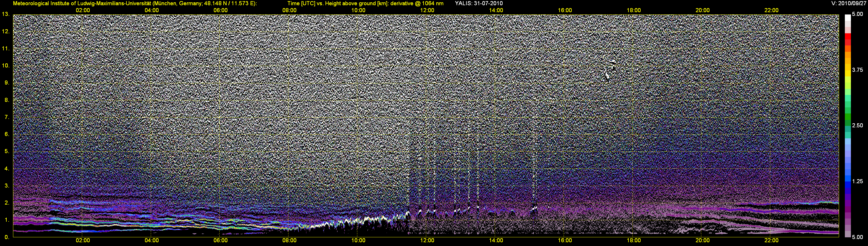The height and width of the screenshot is (246, 868).
Task: Click the 2. height axis label
Action: pyautogui.click(x=7, y=203)
